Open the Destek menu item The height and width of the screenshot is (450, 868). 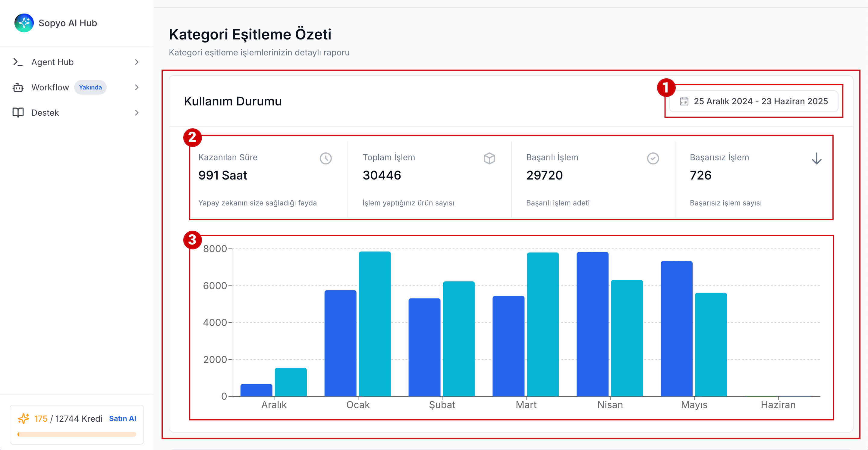point(77,113)
